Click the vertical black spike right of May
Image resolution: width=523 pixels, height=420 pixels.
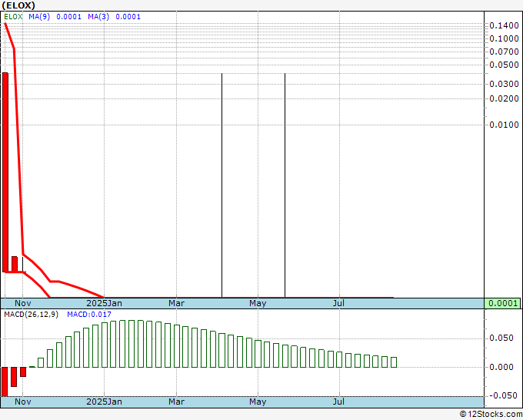pos(285,185)
